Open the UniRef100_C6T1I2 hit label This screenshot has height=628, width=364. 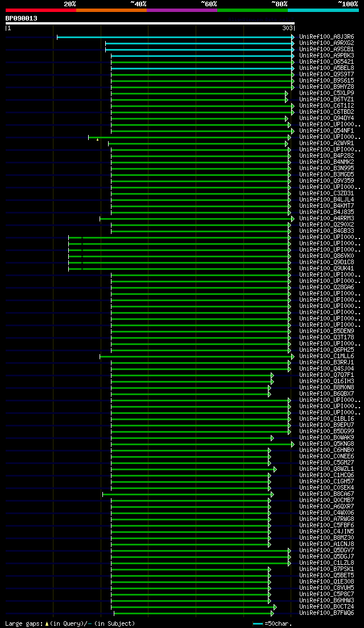(326, 106)
